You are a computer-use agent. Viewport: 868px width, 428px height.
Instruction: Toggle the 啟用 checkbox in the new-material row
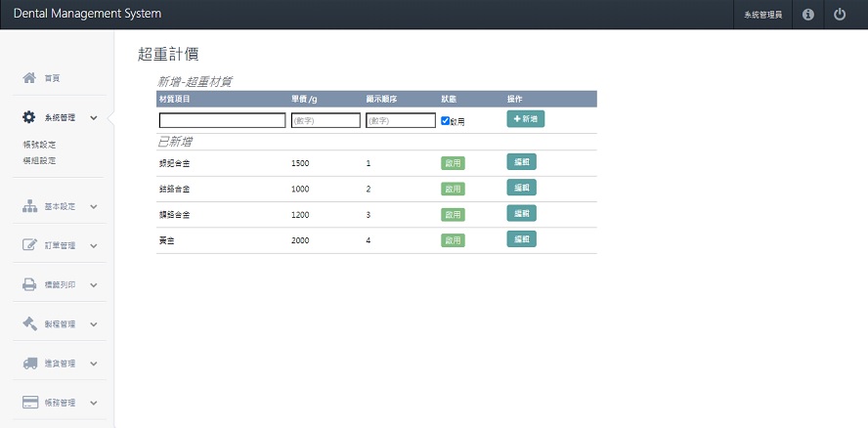click(x=445, y=121)
